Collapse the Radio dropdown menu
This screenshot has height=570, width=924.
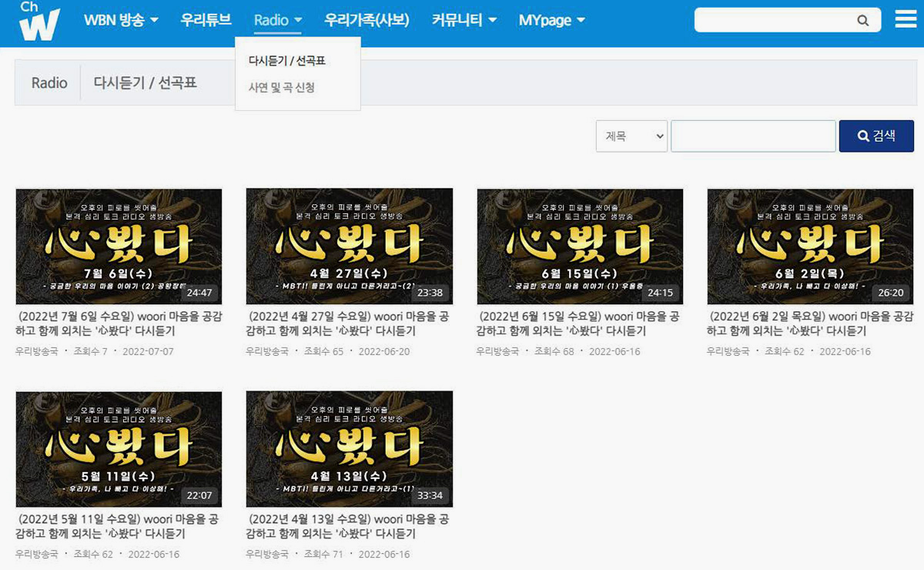pos(278,20)
